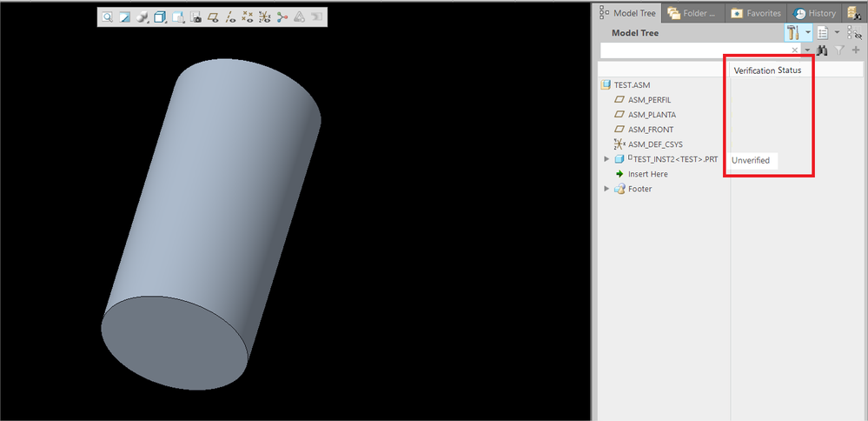868x421 pixels.
Task: Switch to the Favorites tab
Action: (757, 13)
